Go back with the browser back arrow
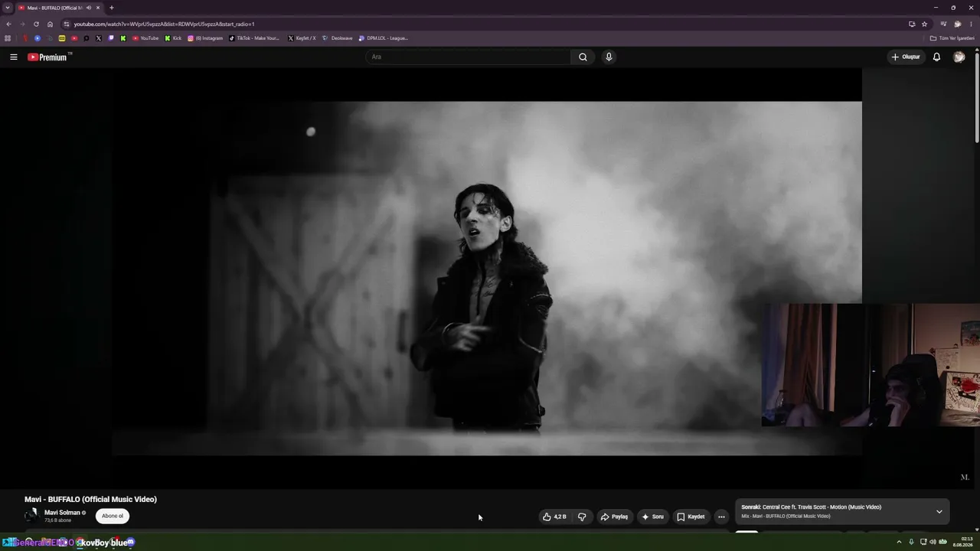This screenshot has height=551, width=980. [8, 24]
